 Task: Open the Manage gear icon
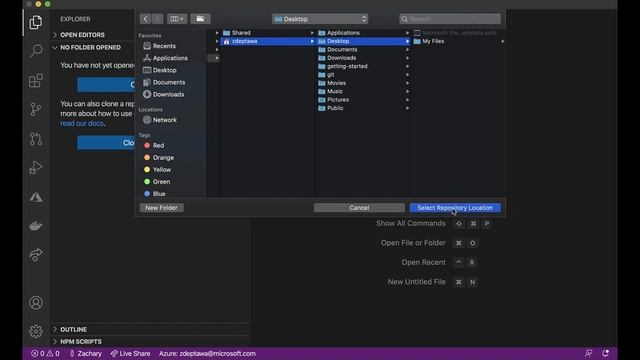(x=36, y=331)
